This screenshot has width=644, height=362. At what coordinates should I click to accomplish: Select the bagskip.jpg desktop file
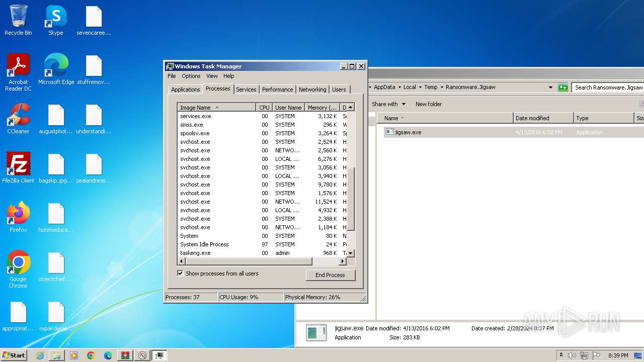click(56, 168)
